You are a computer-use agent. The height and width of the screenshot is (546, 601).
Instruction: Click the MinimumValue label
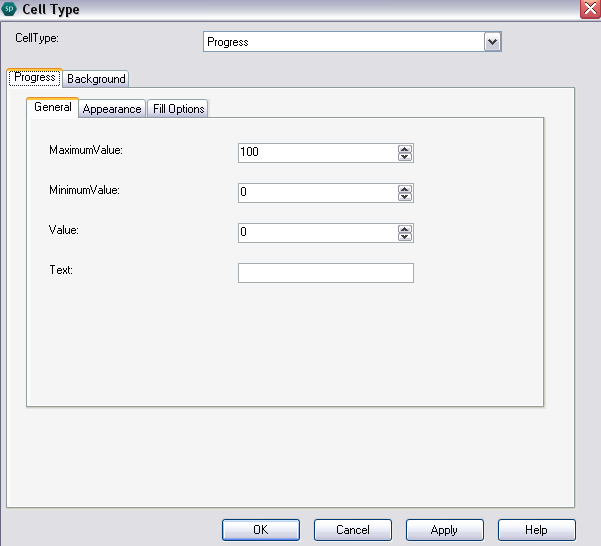click(84, 190)
